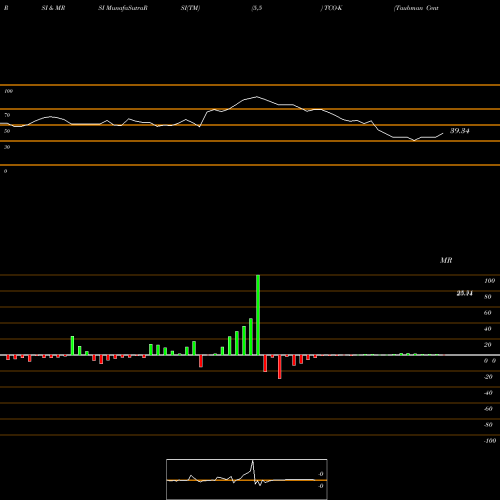Click the 'SI MunafaSutraR' header text

[123, 8]
